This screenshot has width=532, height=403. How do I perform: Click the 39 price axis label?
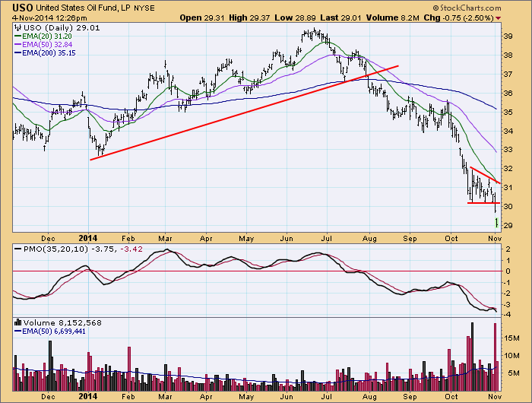pos(508,36)
